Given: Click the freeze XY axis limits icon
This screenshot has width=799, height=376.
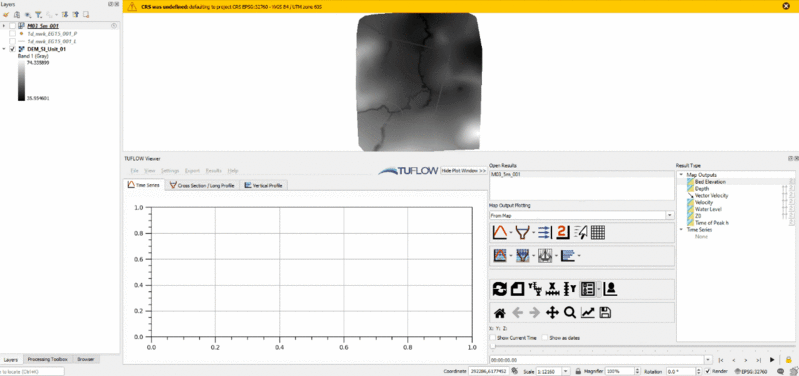Looking at the screenshot, I should click(535, 289).
